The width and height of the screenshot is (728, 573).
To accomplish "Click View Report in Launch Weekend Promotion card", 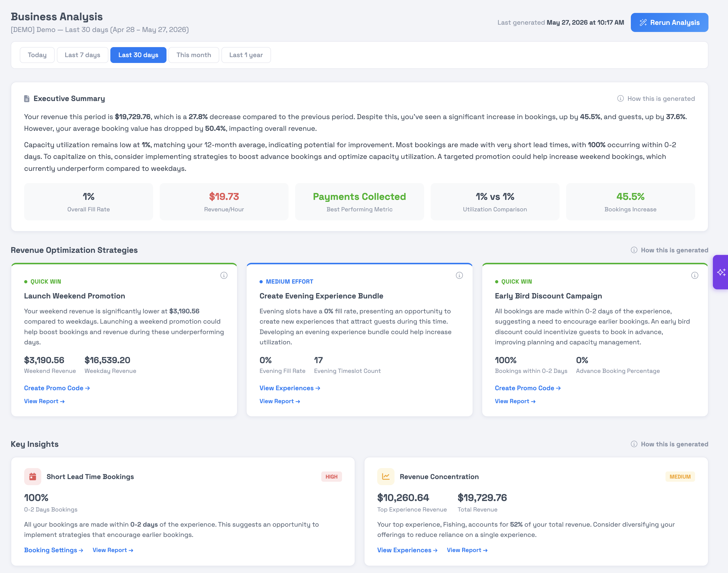I will coord(44,401).
